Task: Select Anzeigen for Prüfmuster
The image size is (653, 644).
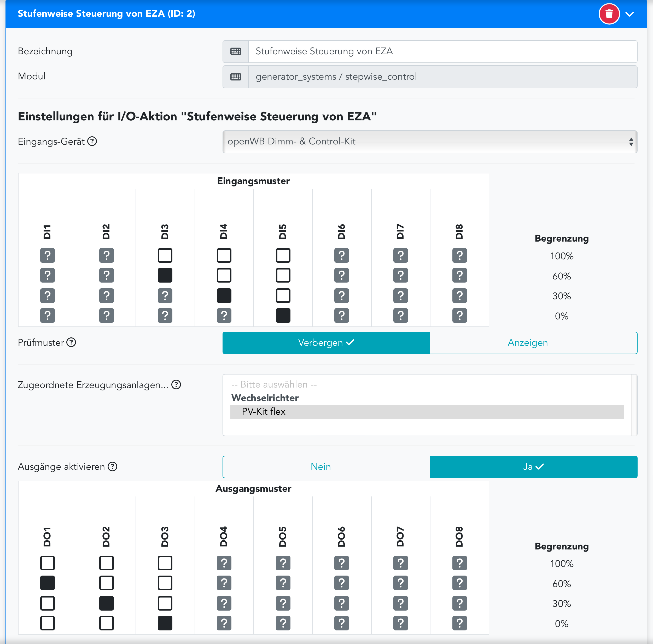Action: point(533,343)
